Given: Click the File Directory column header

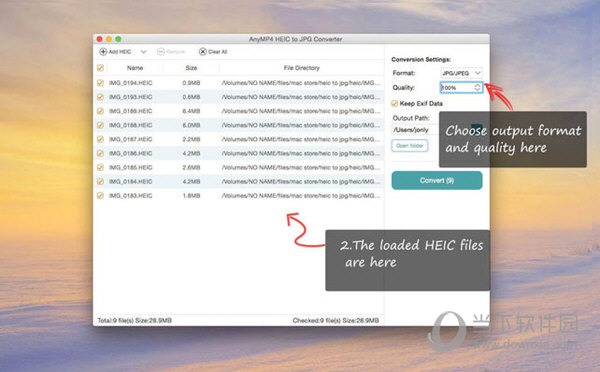Looking at the screenshot, I should (302, 68).
